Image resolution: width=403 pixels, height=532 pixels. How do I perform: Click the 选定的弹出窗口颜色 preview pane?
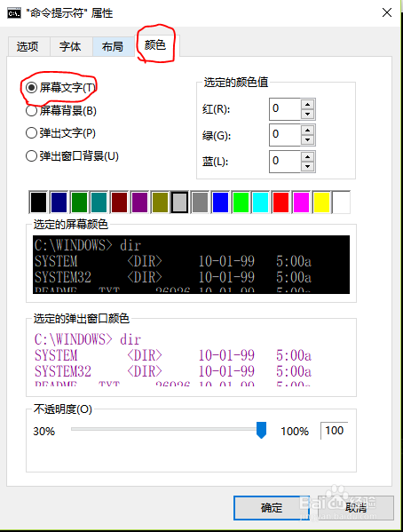click(192, 358)
